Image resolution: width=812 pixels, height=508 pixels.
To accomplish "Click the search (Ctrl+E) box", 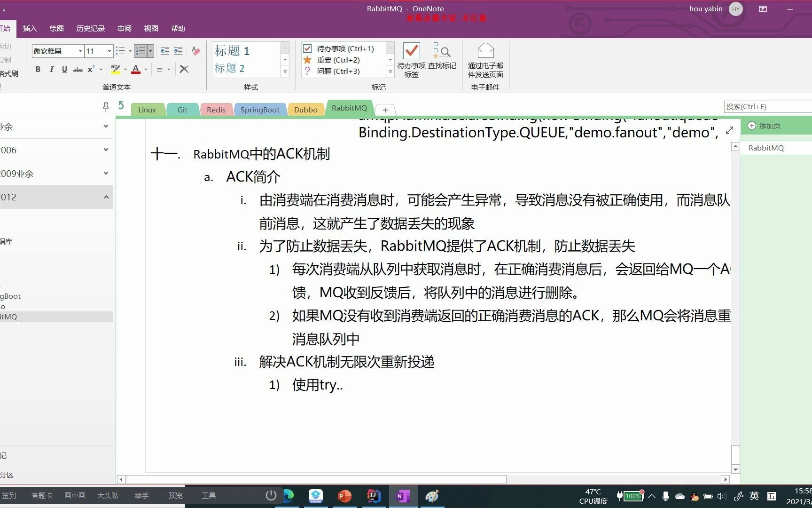I will (x=768, y=107).
